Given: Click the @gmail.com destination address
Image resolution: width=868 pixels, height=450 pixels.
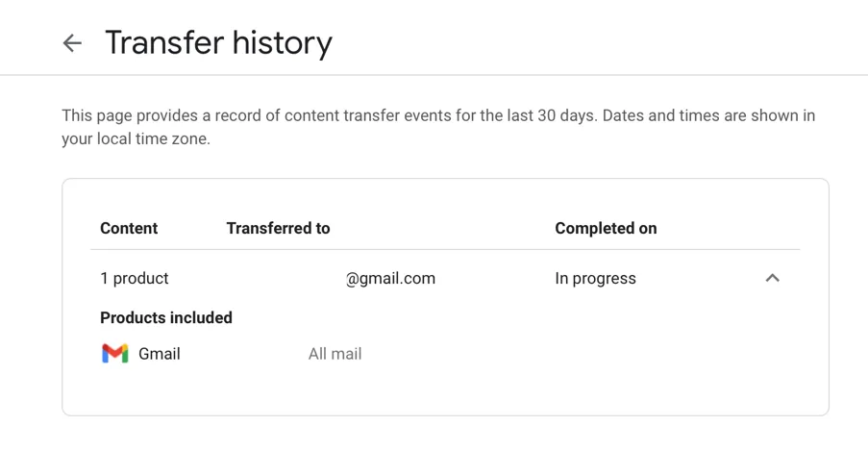Looking at the screenshot, I should click(390, 279).
